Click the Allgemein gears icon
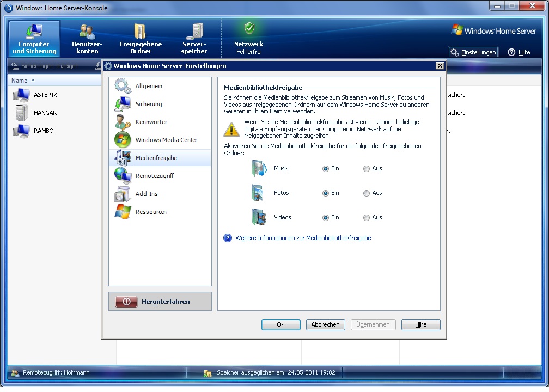This screenshot has width=549, height=392. (x=123, y=86)
